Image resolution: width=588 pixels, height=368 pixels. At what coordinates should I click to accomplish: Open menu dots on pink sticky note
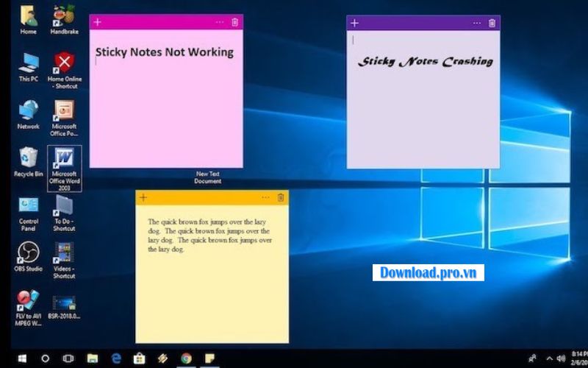pos(220,22)
